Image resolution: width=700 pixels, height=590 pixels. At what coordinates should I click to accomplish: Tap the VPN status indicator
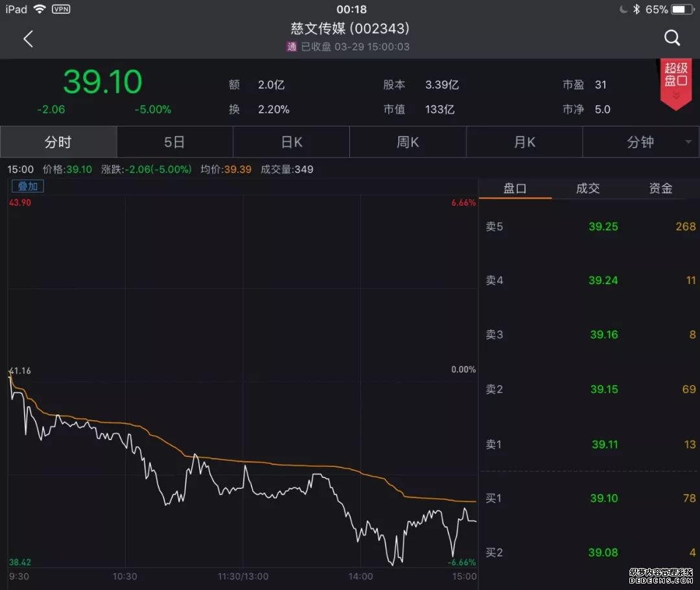coord(61,9)
